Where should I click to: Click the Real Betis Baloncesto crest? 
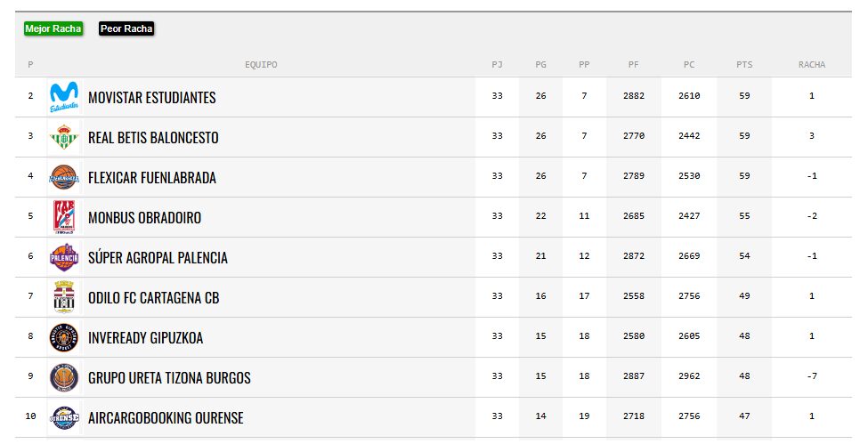(64, 137)
